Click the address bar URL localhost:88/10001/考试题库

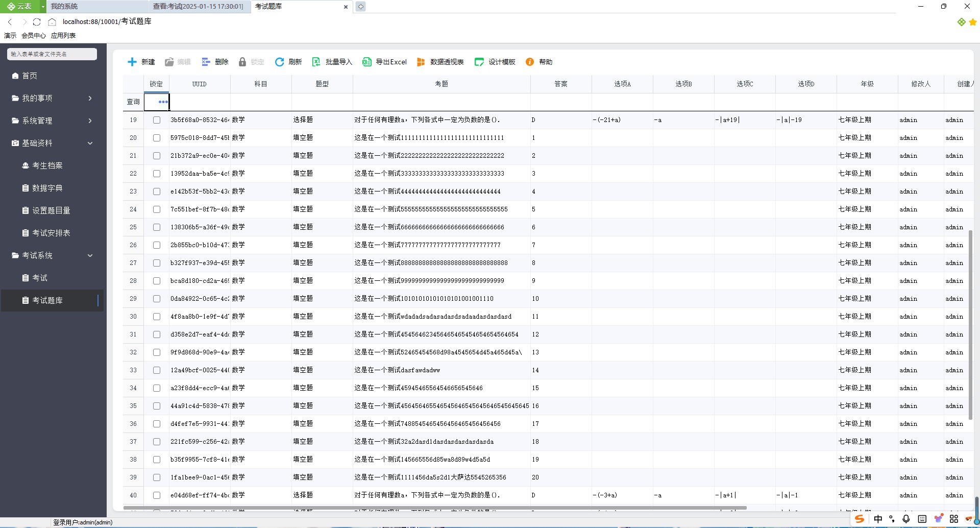tap(107, 21)
